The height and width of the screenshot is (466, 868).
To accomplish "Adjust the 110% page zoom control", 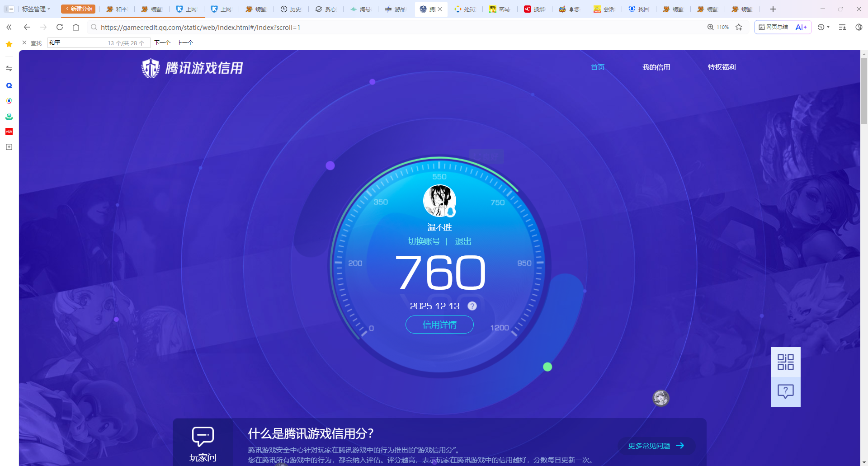I will click(718, 27).
